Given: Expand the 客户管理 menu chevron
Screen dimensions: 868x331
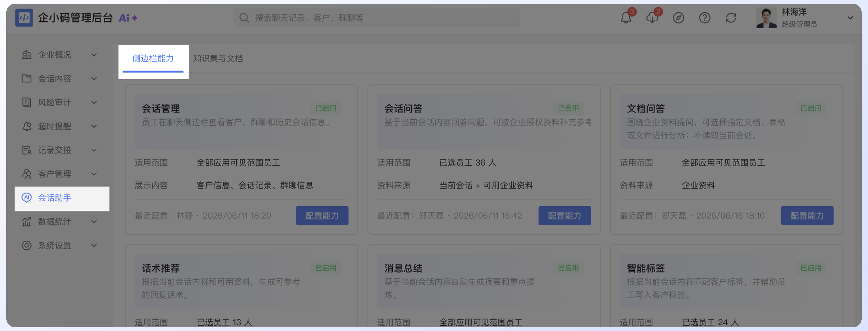Looking at the screenshot, I should tap(94, 174).
